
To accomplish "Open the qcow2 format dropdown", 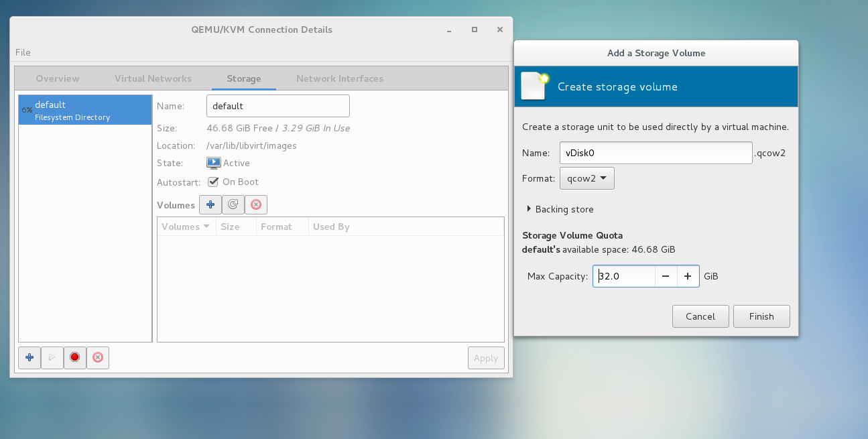I will 587,178.
